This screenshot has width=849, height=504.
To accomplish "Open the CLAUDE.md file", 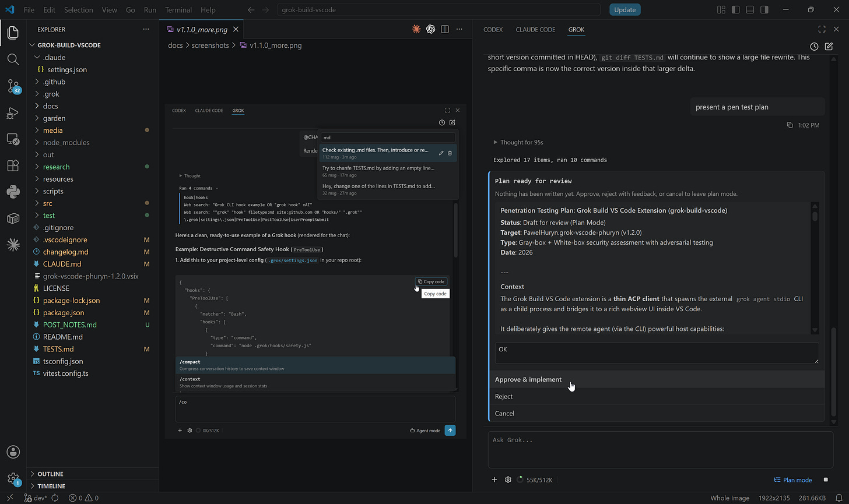I will point(62,264).
